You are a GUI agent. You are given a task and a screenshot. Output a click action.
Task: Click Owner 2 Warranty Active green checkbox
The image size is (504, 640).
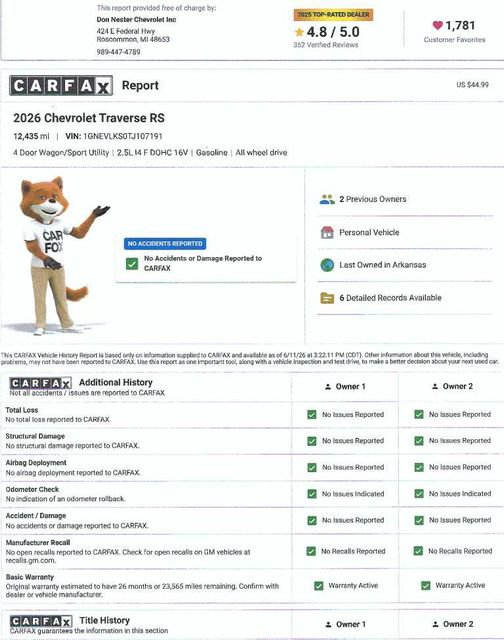point(426,586)
